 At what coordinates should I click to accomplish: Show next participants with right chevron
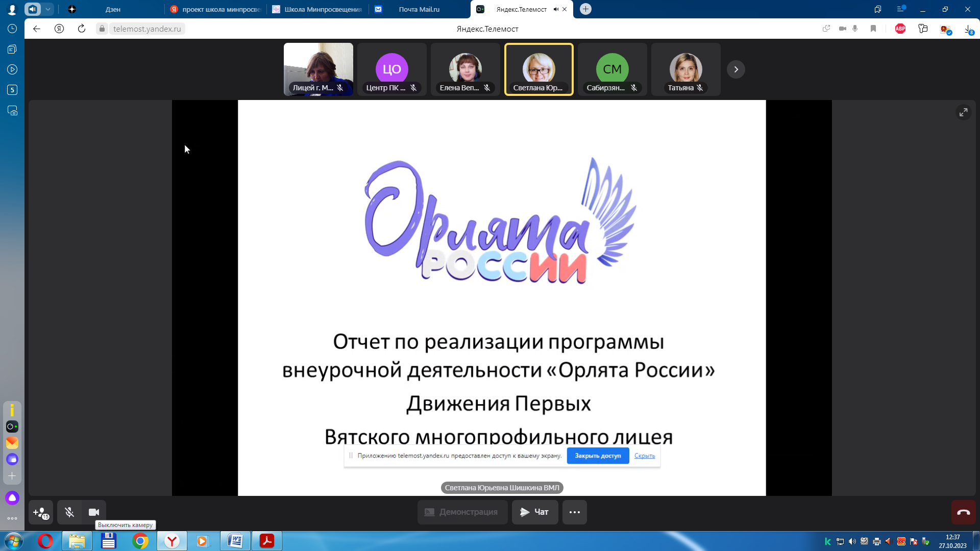coord(736,69)
